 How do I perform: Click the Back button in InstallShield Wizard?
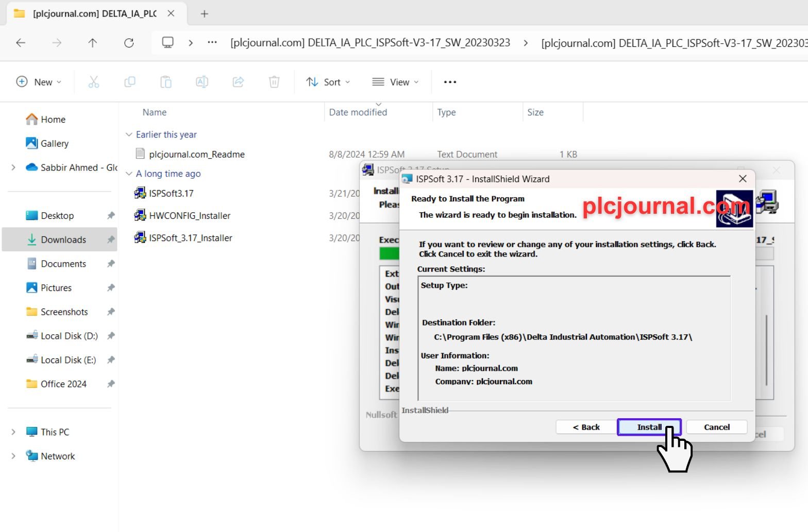pyautogui.click(x=586, y=427)
